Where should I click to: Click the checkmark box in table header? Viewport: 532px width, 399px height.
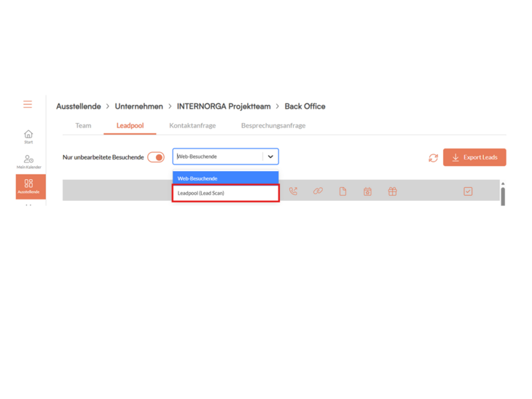click(x=468, y=191)
